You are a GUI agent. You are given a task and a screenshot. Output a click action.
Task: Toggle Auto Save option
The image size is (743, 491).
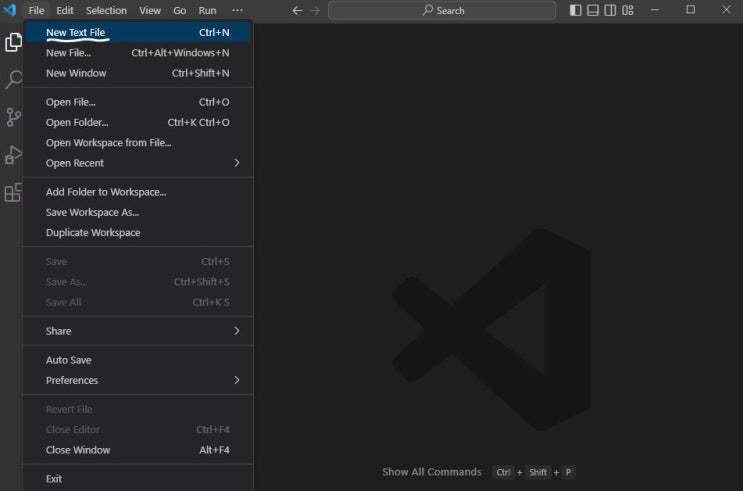[138, 360]
